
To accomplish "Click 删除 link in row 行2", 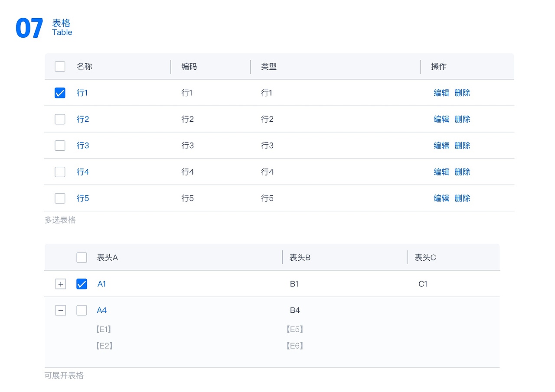I will click(462, 119).
